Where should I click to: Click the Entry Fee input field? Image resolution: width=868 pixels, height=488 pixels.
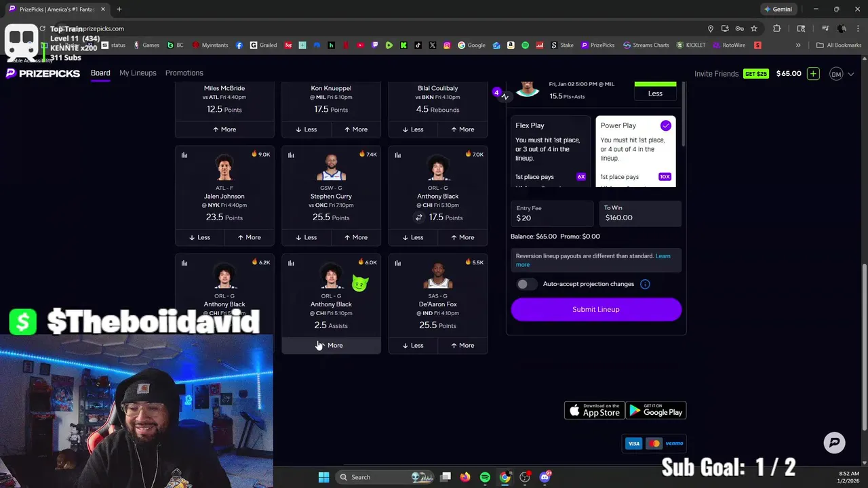(x=552, y=213)
